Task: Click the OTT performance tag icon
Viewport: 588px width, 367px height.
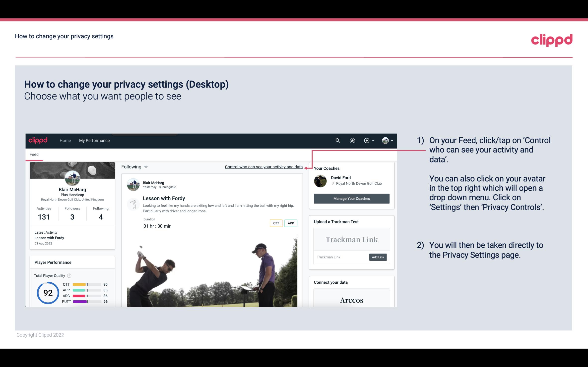Action: [x=275, y=223]
